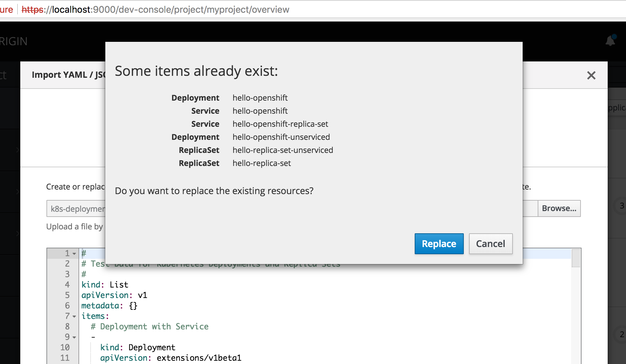Collapse line 1 using its fold arrow
Viewport: 626px width, 364px height.
(x=74, y=253)
